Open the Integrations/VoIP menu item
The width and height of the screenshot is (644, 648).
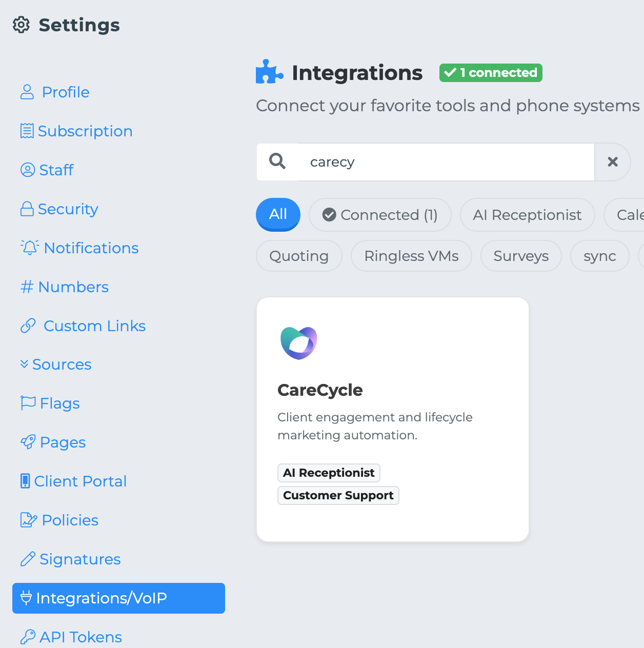coord(118,598)
